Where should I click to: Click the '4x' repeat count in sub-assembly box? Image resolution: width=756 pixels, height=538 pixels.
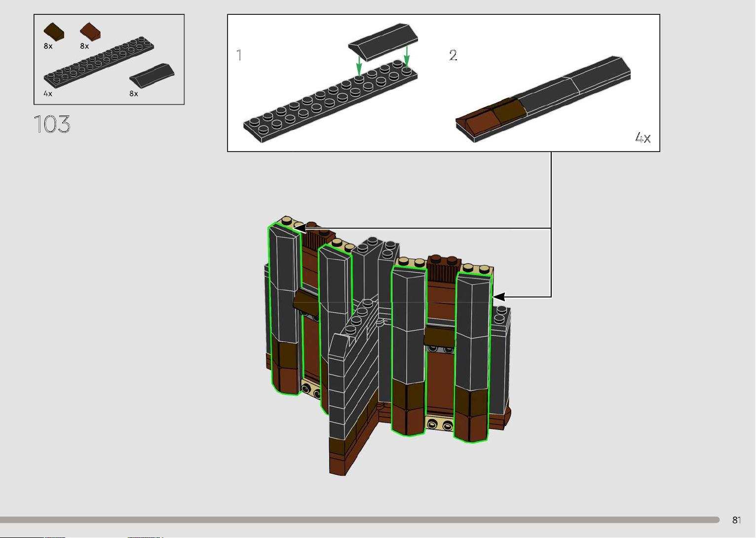point(643,138)
